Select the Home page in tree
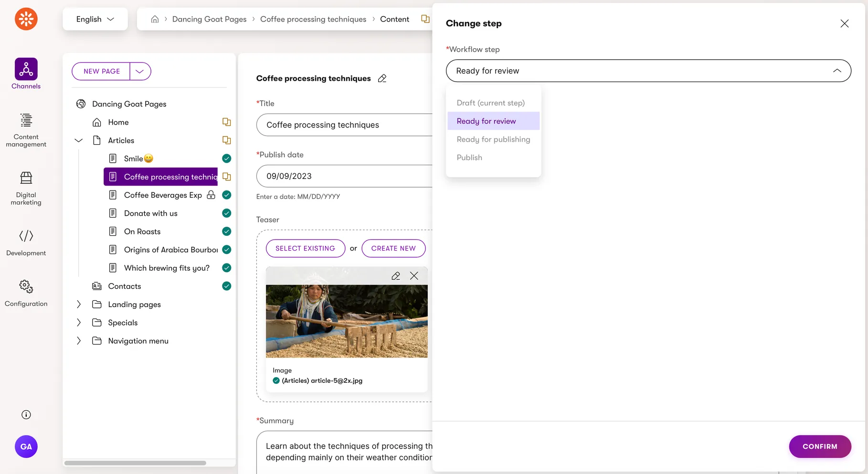 point(118,122)
